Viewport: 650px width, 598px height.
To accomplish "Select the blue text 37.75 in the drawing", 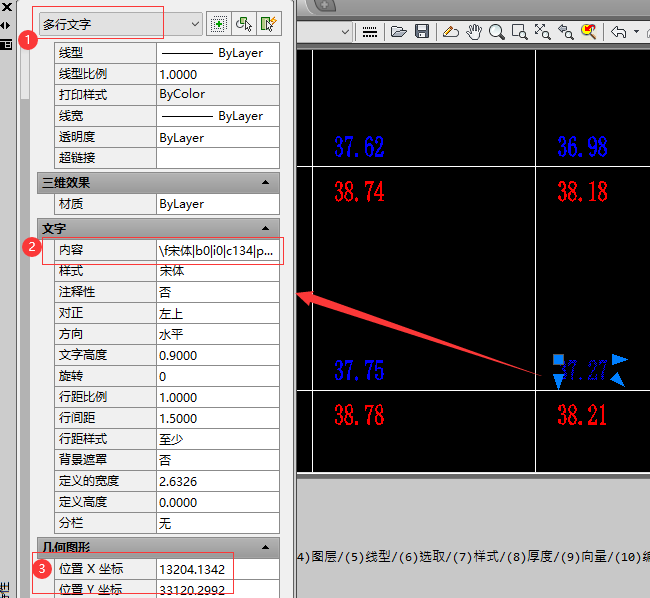I will point(359,370).
